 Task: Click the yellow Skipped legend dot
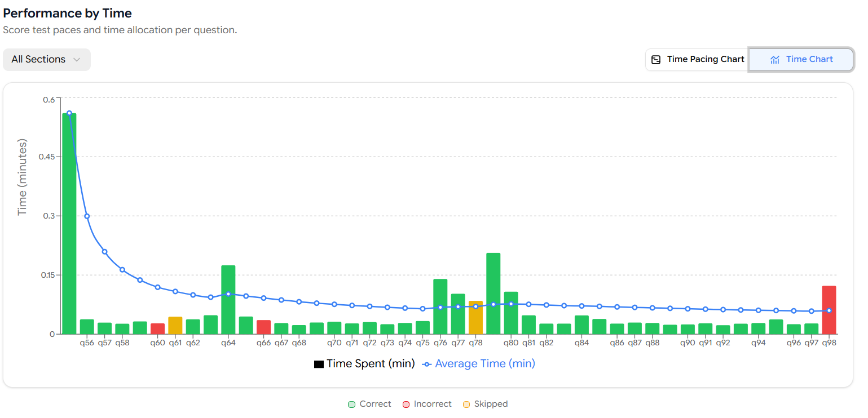coord(466,404)
